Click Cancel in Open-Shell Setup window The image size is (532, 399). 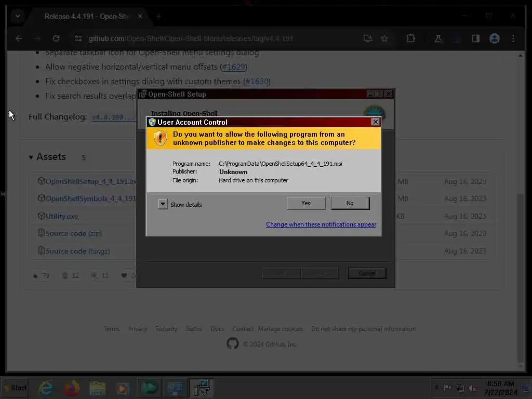pos(367,273)
